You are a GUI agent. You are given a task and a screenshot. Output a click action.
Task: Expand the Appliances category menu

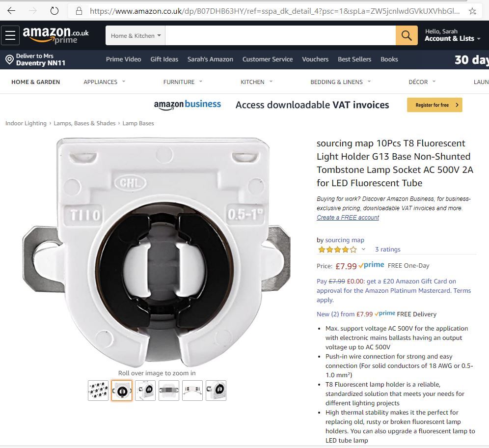(105, 82)
